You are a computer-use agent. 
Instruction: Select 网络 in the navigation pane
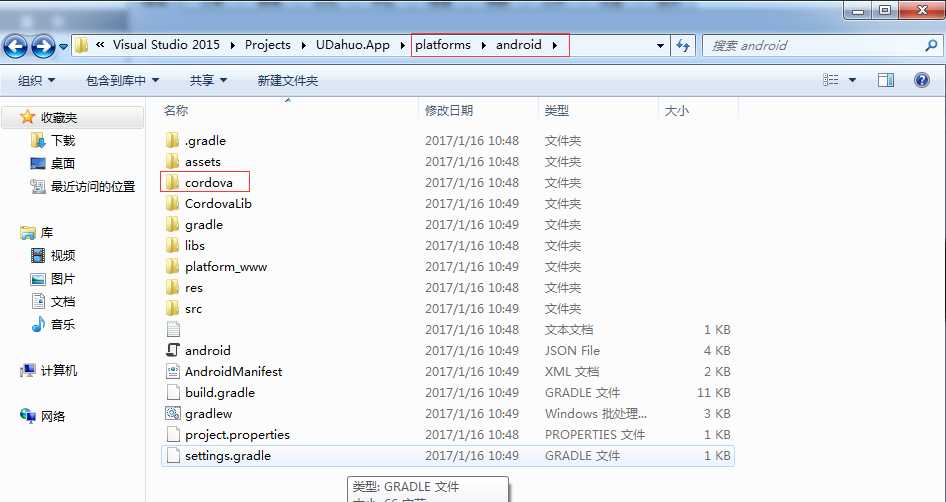pyautogui.click(x=52, y=416)
